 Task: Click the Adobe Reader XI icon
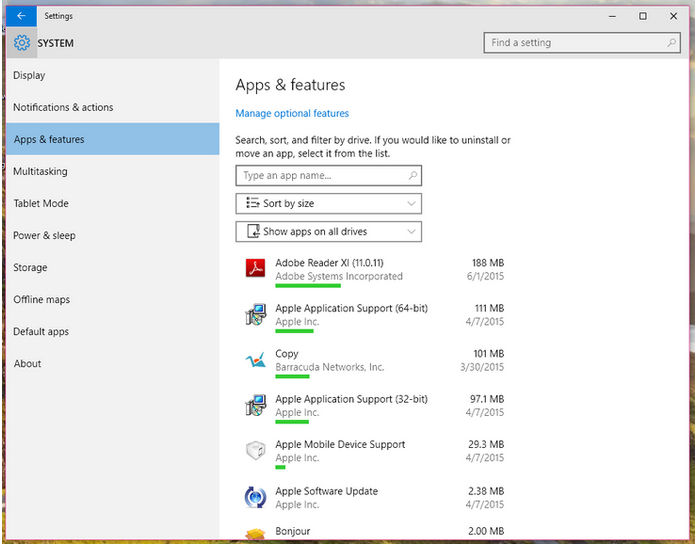pos(256,268)
